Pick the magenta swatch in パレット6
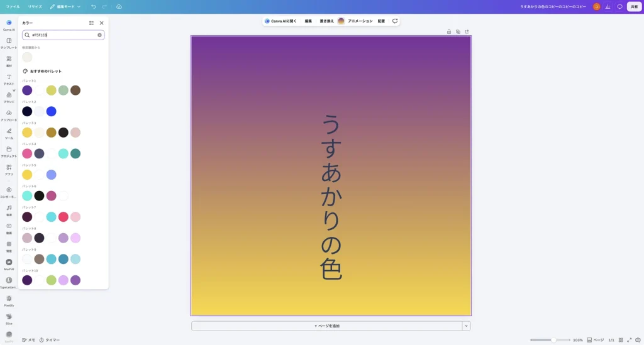 pos(52,195)
